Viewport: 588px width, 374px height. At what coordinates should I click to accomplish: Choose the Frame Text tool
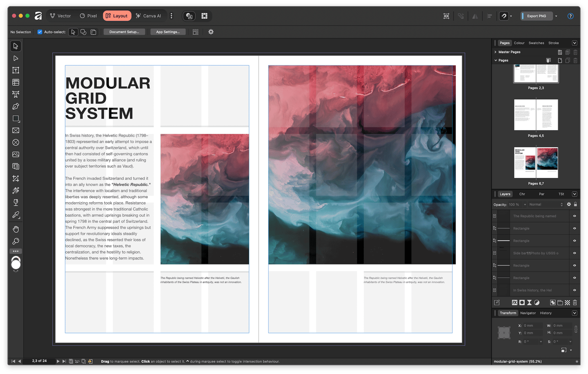pos(16,70)
